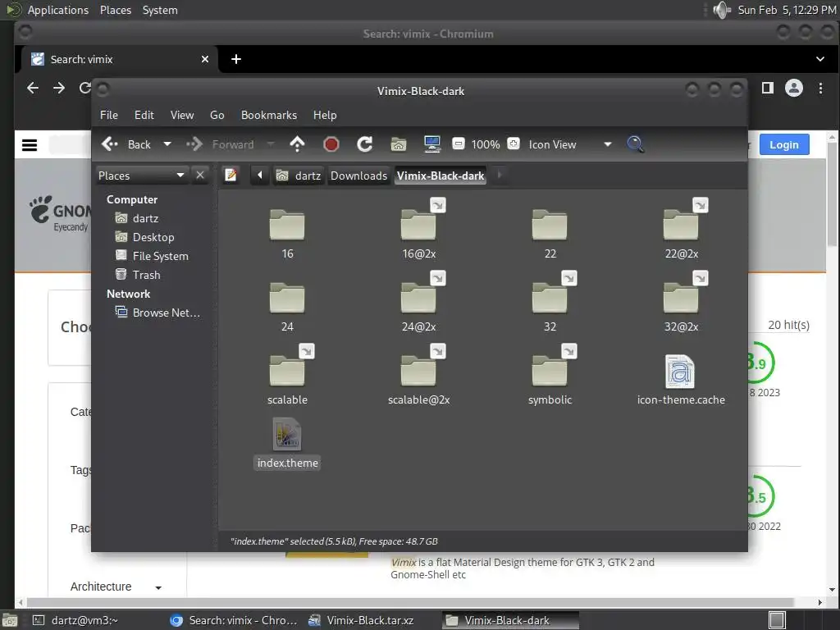The image size is (840, 630).
Task: Select the 16 folder
Action: [x=287, y=225]
